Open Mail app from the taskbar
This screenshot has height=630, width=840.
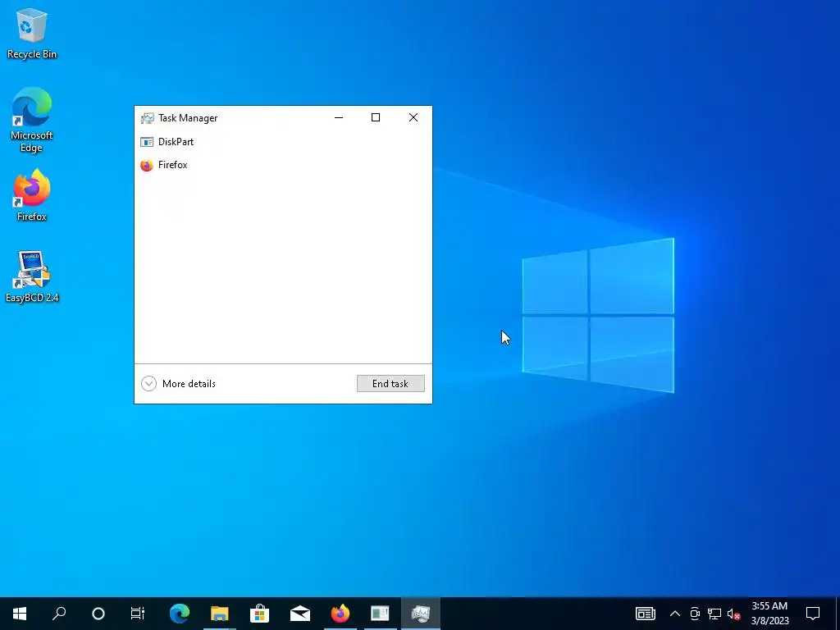pyautogui.click(x=300, y=614)
